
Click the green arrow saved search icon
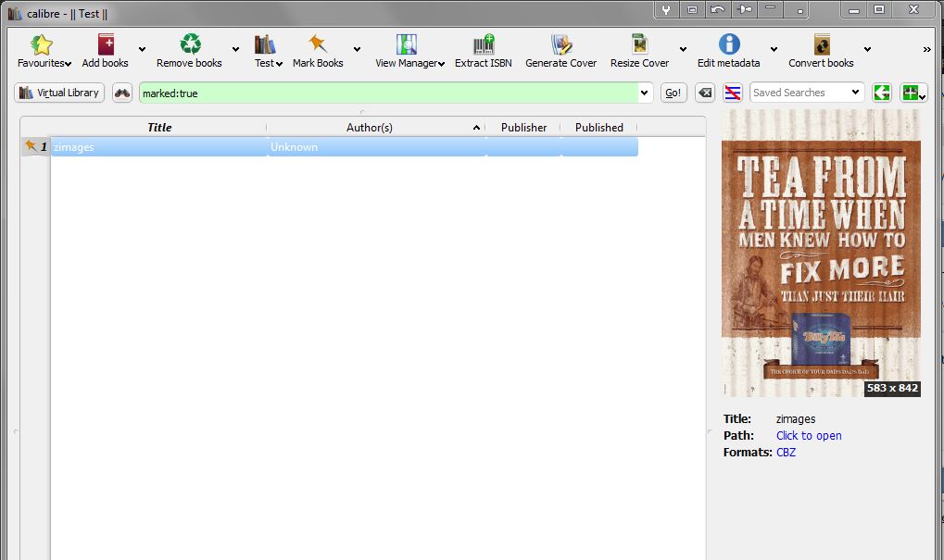(882, 93)
